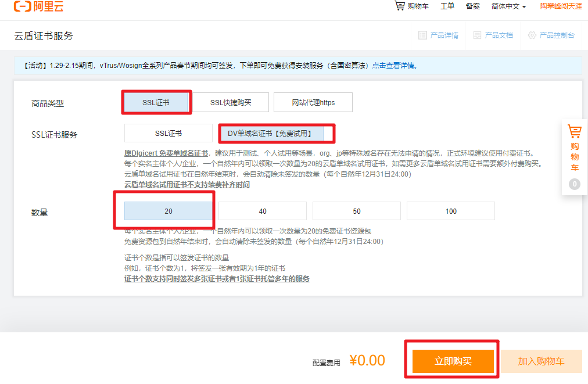Choose DV单域名证书【免费试用】 option
Viewport: 588px width, 384px height.
[x=272, y=134]
